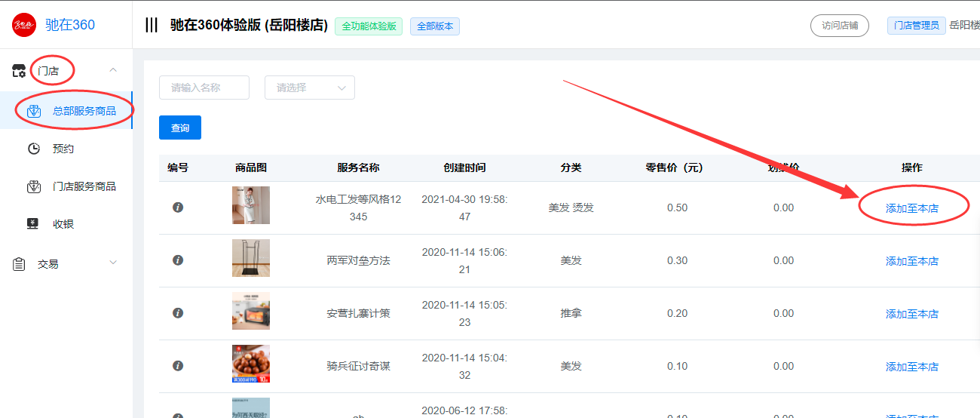Screen dimensions: 980x418
Task: Click the 交易 clipboard icon
Action: tap(20, 264)
